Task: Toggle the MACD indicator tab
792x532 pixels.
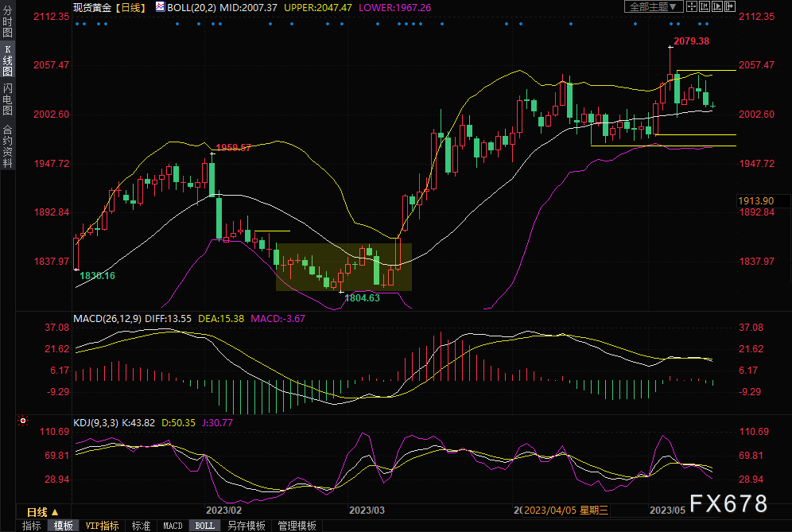Action: [173, 526]
